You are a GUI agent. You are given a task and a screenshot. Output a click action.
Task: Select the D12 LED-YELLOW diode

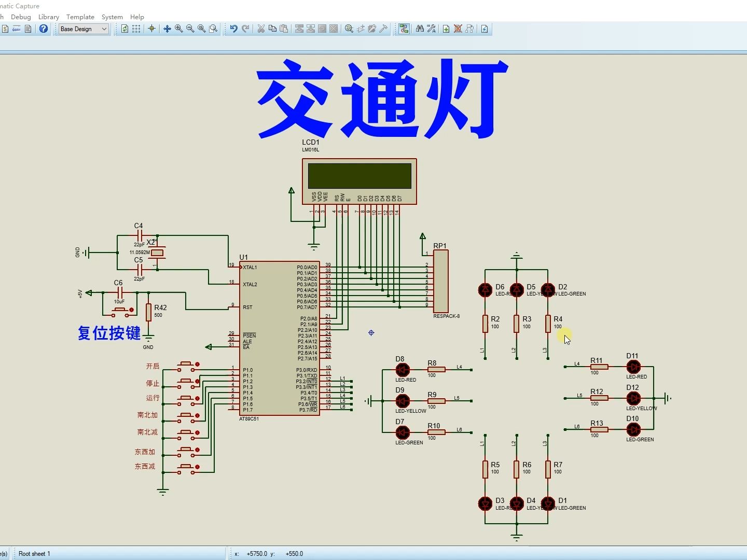tap(633, 398)
